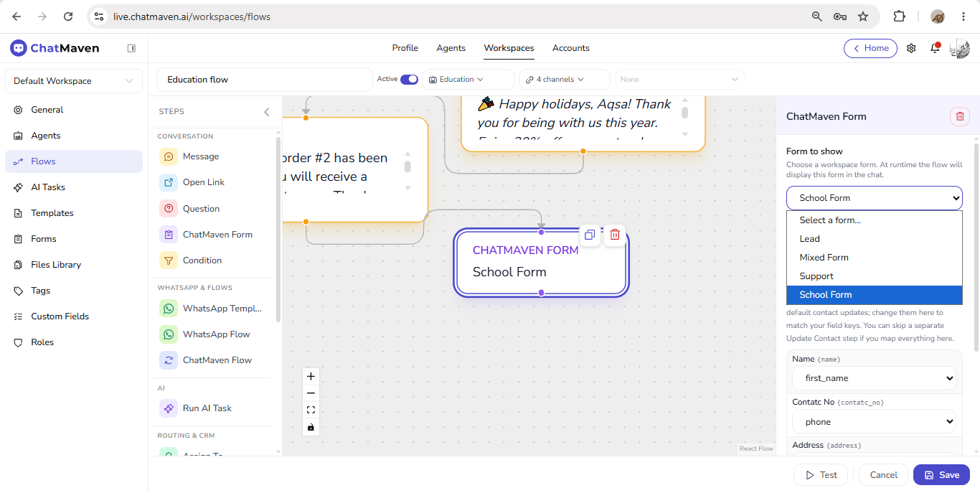The height and width of the screenshot is (493, 980).
Task: Open the Workspaces tab
Action: point(509,48)
